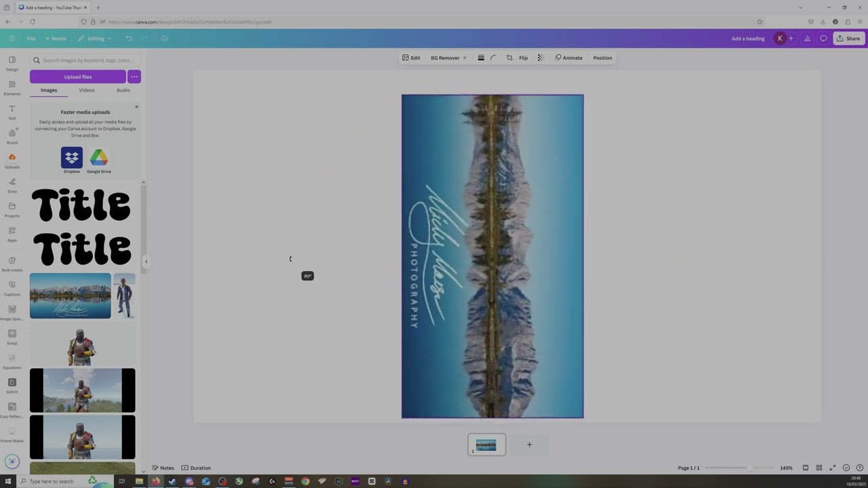Connect Google Drive for uploads
Screen dimensions: 868x488
tap(99, 160)
